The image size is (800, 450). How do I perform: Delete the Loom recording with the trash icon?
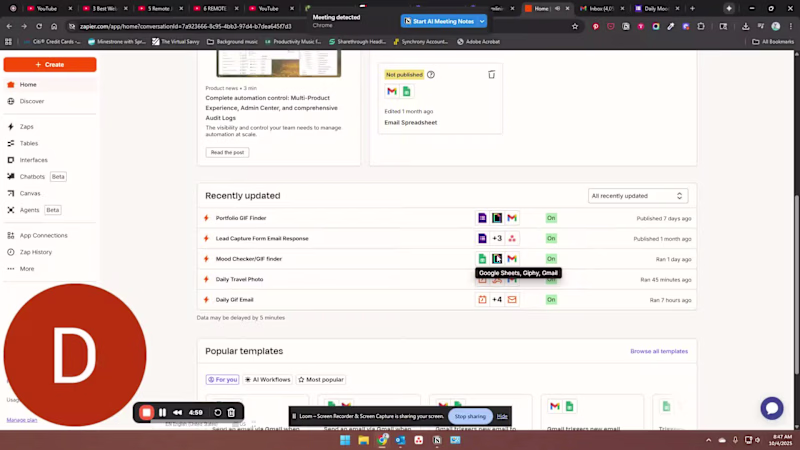(232, 413)
